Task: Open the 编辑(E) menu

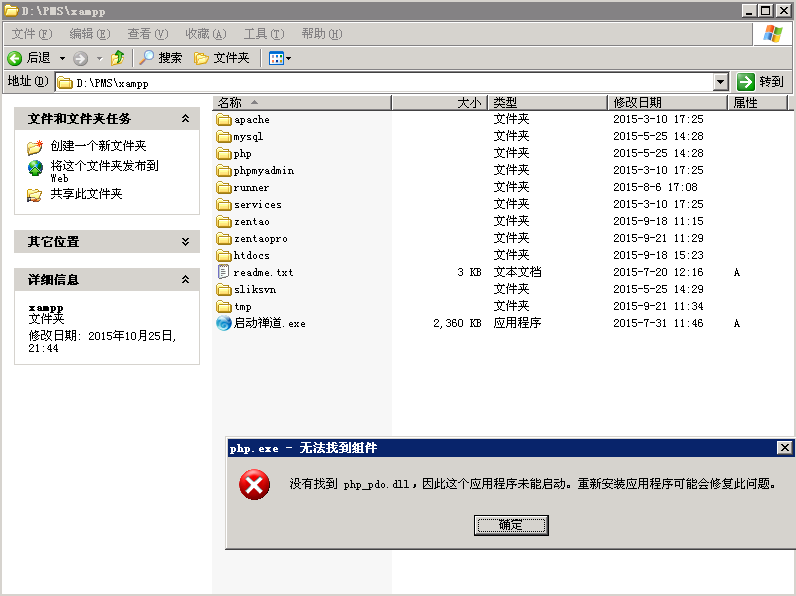Action: [89, 34]
